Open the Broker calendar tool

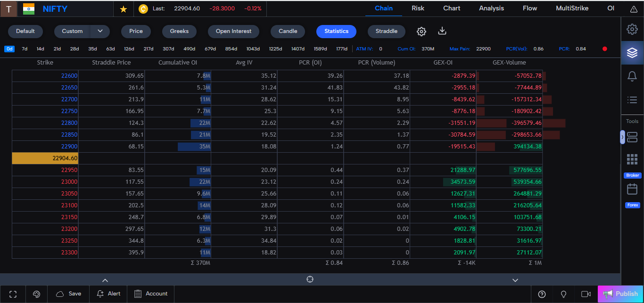click(632, 188)
